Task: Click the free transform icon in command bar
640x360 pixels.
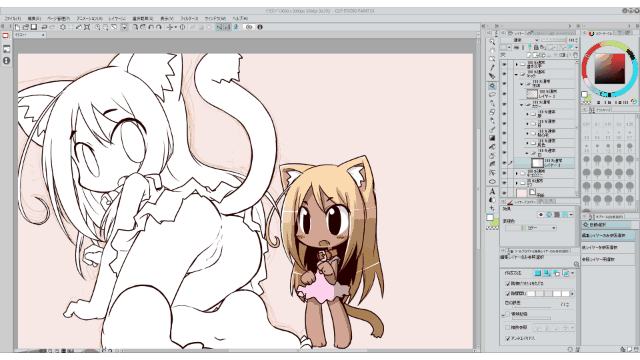Action: coord(87,27)
